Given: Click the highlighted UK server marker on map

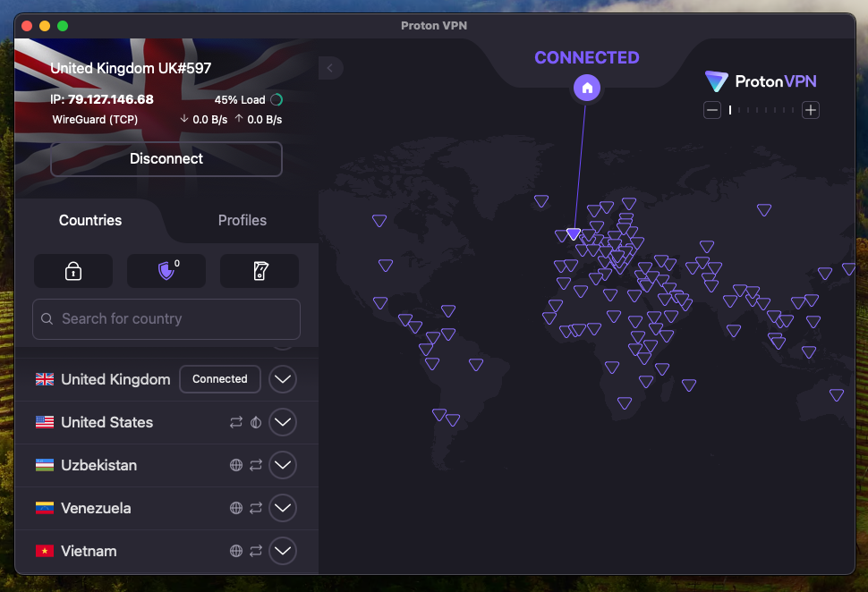Looking at the screenshot, I should pyautogui.click(x=574, y=233).
